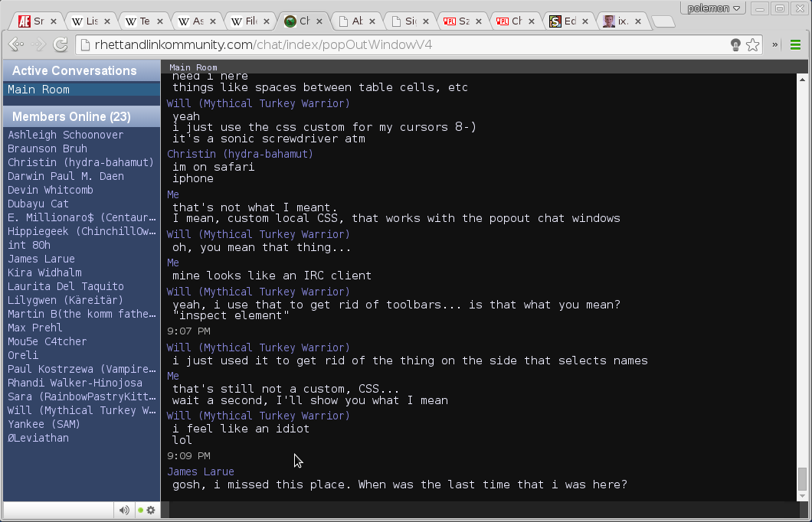Select member E. Millionaro$ (Centaur...

pyautogui.click(x=82, y=218)
